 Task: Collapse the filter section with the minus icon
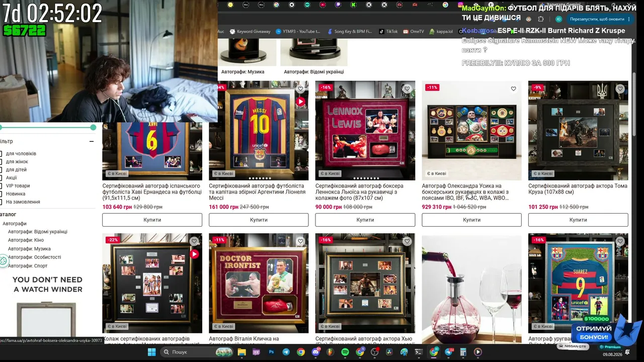click(92, 141)
